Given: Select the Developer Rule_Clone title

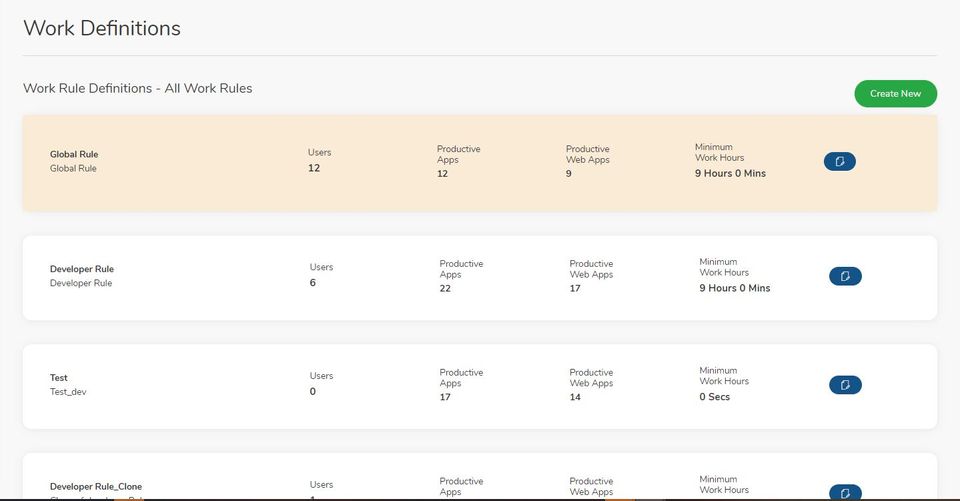Looking at the screenshot, I should [96, 486].
